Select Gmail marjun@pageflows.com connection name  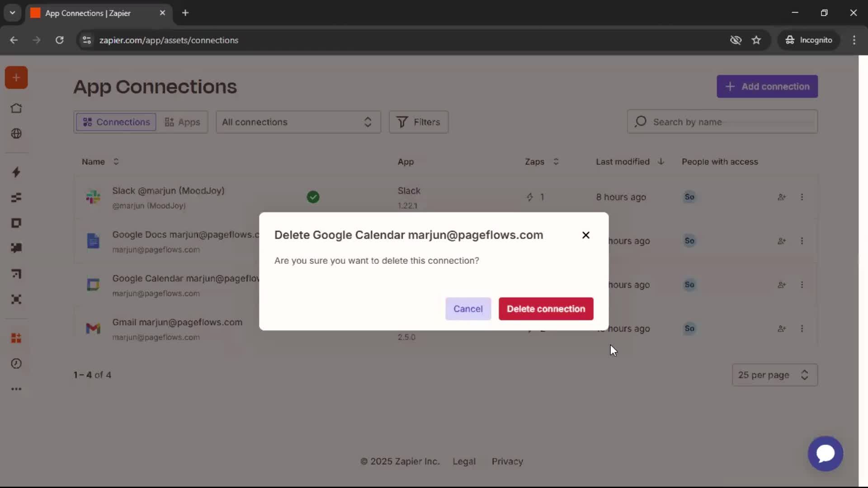(177, 322)
